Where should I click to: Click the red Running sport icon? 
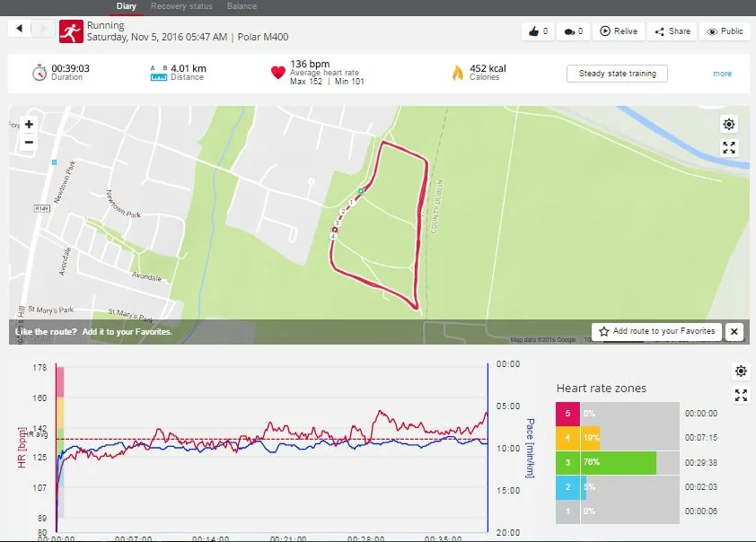71,31
